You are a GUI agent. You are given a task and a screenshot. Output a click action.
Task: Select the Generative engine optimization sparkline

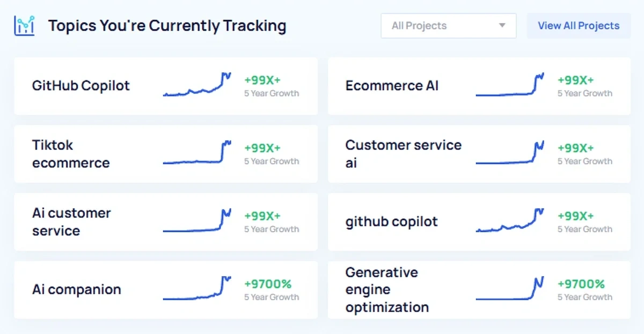(x=510, y=290)
